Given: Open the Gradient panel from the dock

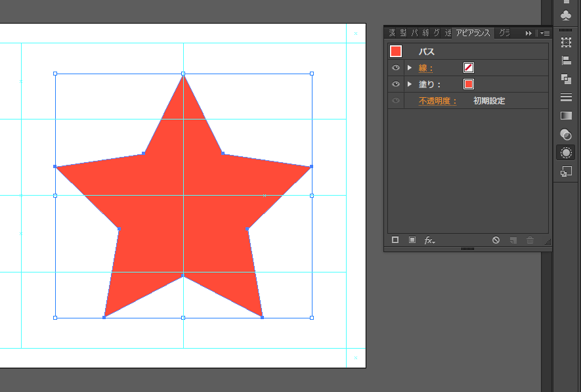Looking at the screenshot, I should tap(566, 116).
